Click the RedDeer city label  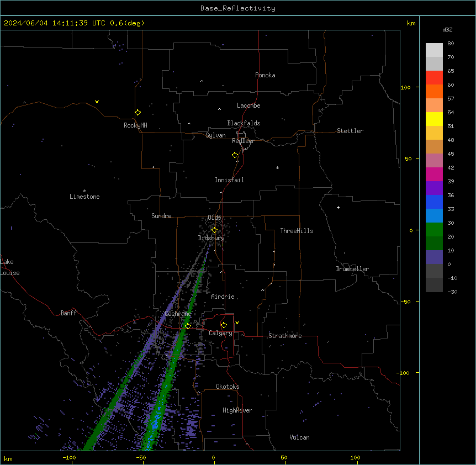pos(243,141)
